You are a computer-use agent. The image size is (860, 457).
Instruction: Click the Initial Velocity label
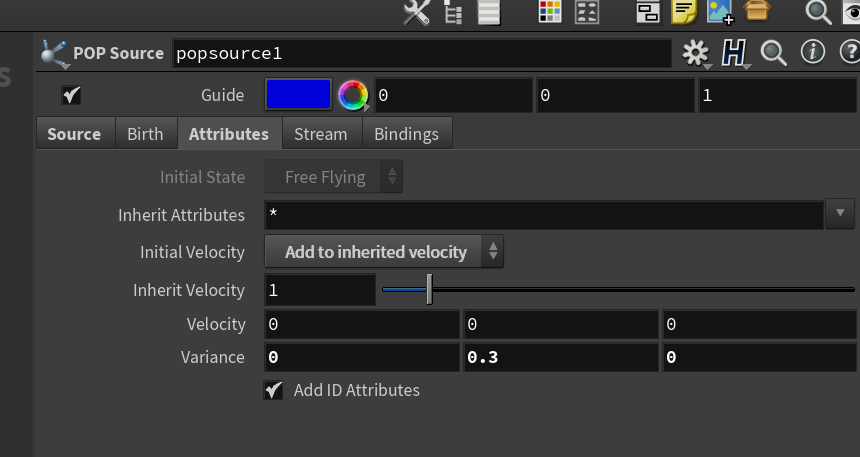tap(192, 252)
